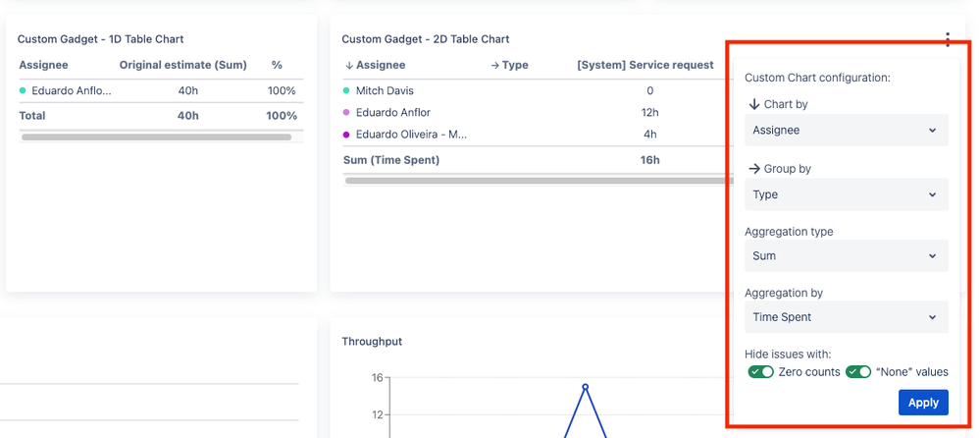Click the Throughput gadget title
The image size is (980, 438).
click(372, 342)
